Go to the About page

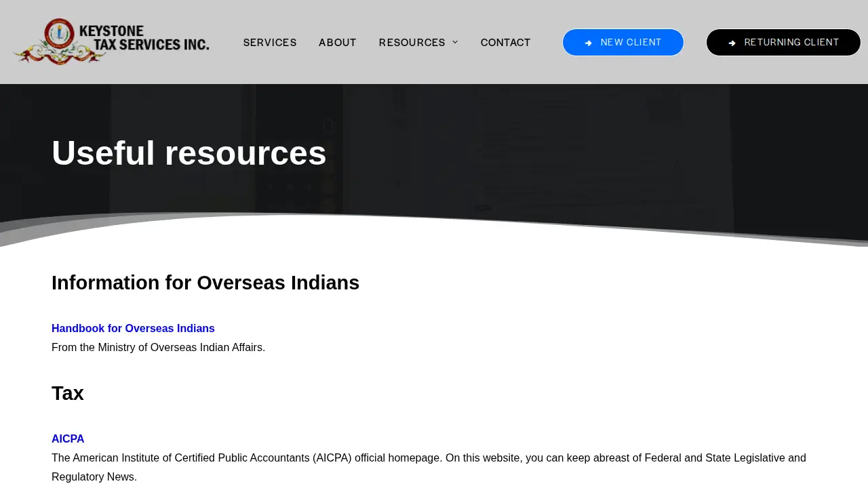coord(338,43)
